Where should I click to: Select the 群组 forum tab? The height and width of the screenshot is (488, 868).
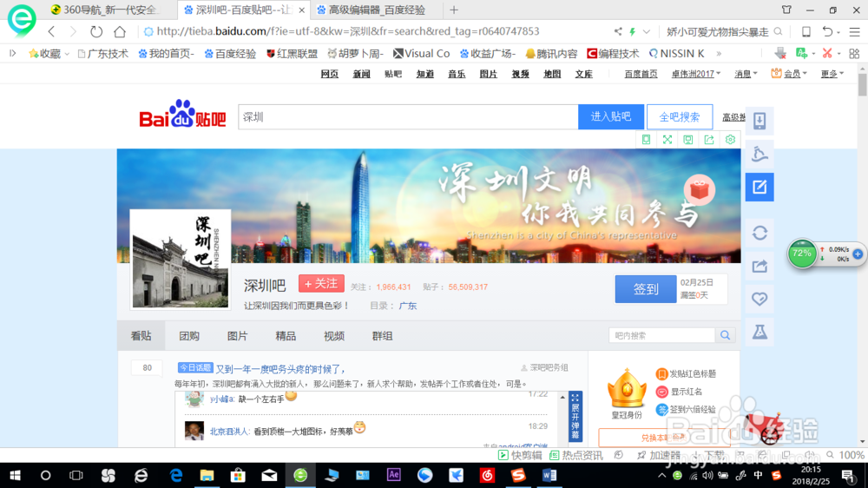pyautogui.click(x=382, y=336)
